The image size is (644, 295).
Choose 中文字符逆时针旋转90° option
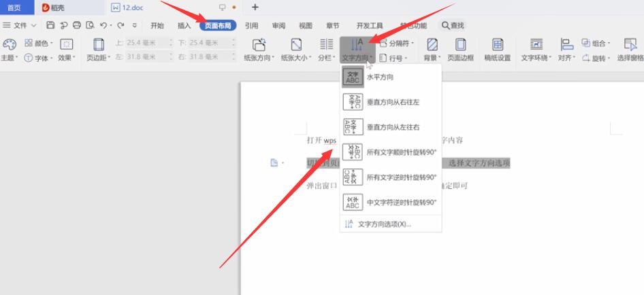pos(391,203)
